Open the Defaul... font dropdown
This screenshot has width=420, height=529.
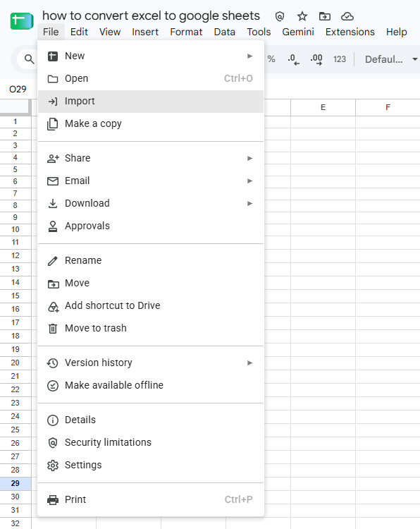(390, 59)
